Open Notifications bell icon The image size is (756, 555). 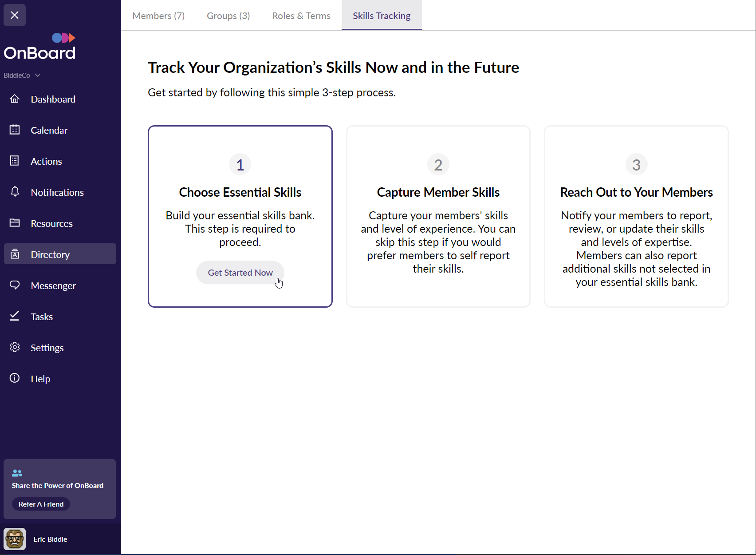(15, 192)
